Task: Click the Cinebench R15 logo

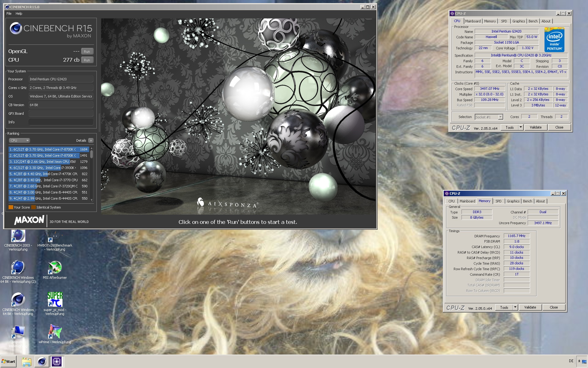Action: (51, 30)
